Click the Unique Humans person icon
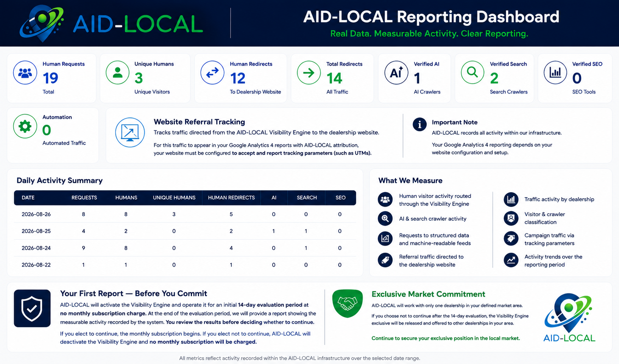 (x=118, y=73)
